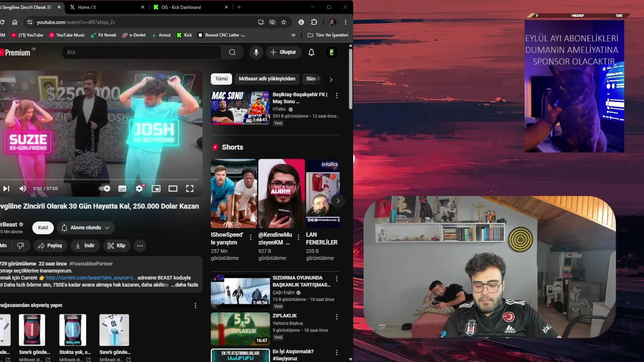Activate the miniplayer icon
Screen dimensions: 644x362
156,189
